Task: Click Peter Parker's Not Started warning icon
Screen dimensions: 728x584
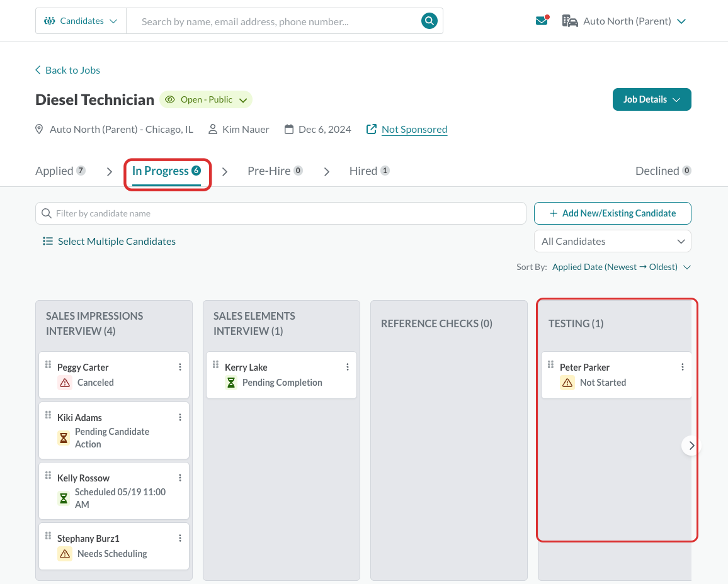Action: click(x=567, y=383)
